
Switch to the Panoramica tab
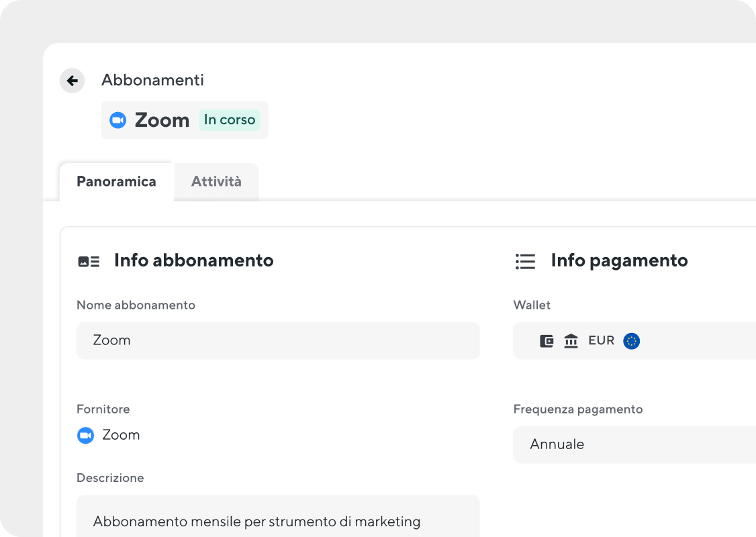116,182
